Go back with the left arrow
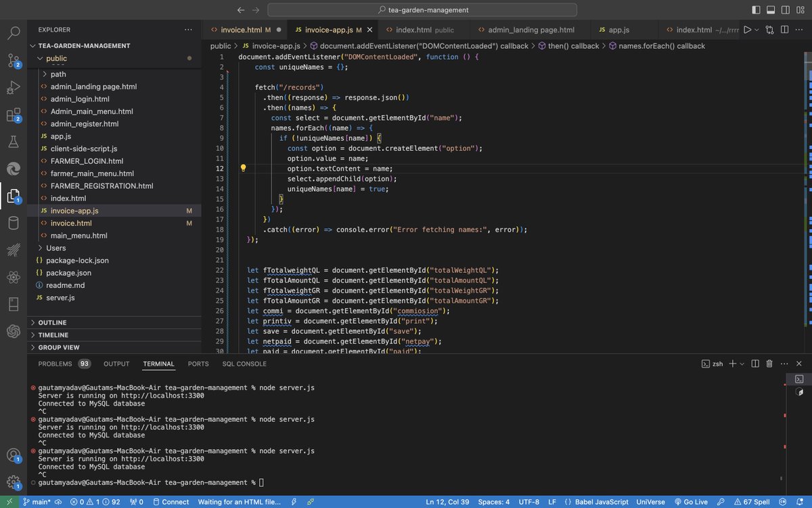Image resolution: width=812 pixels, height=508 pixels. tap(240, 10)
